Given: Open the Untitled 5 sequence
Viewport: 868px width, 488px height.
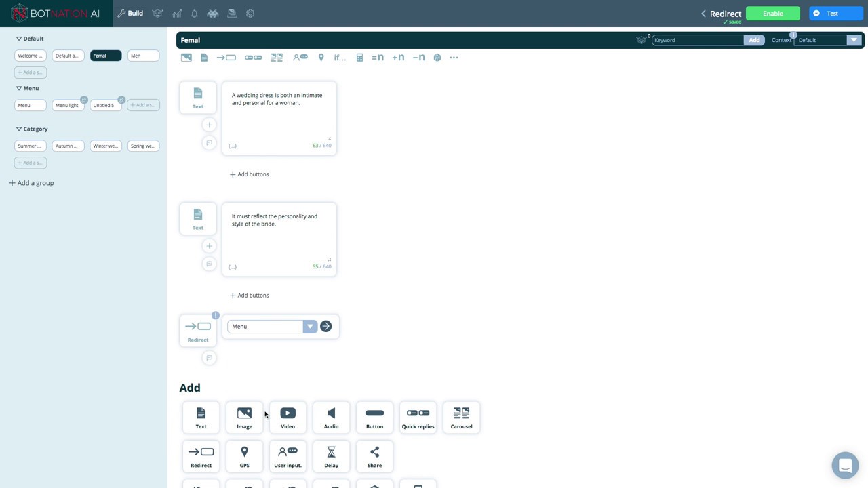Looking at the screenshot, I should point(106,105).
